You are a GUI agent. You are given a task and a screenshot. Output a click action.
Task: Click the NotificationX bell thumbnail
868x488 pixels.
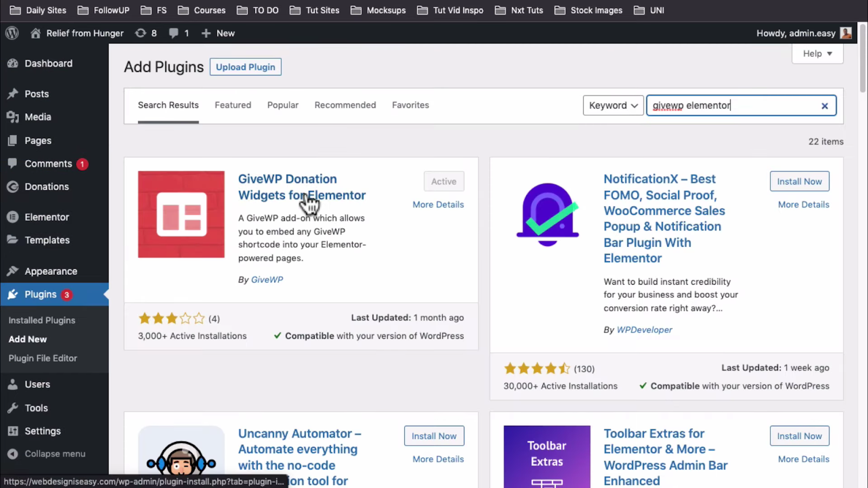click(x=547, y=214)
